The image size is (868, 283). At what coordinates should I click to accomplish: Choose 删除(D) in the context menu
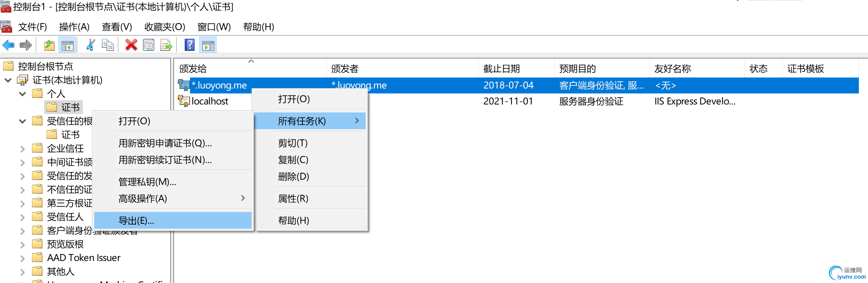click(310, 176)
